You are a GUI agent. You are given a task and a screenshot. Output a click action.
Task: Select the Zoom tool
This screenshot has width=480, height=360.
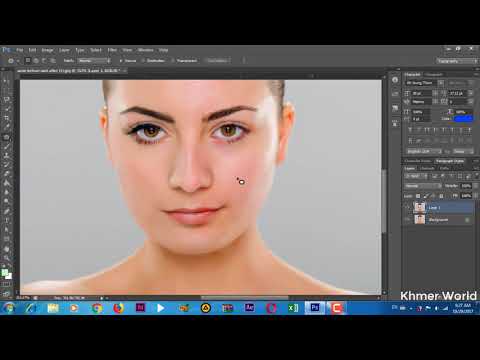click(x=6, y=258)
